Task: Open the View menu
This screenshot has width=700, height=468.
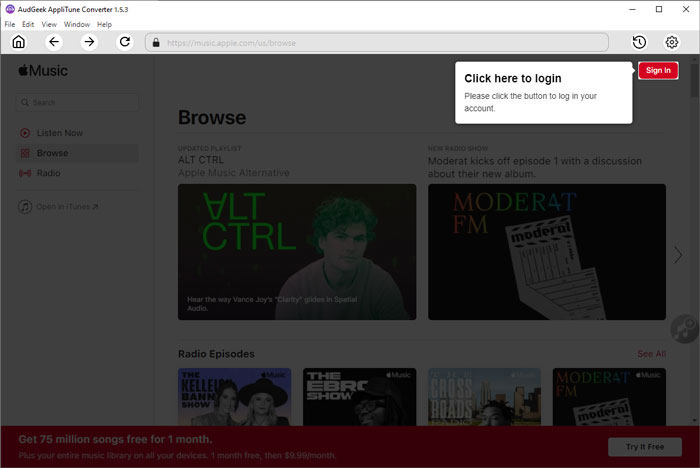Action: click(49, 25)
